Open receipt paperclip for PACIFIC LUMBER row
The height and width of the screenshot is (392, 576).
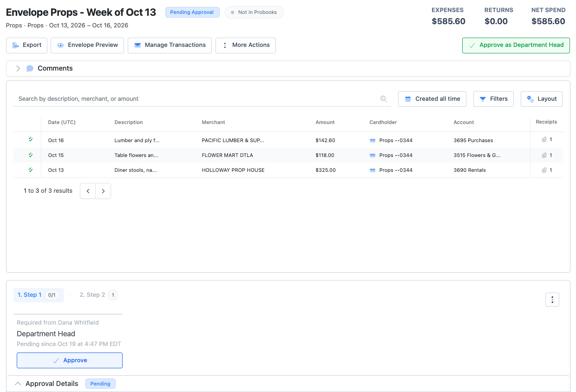point(544,140)
